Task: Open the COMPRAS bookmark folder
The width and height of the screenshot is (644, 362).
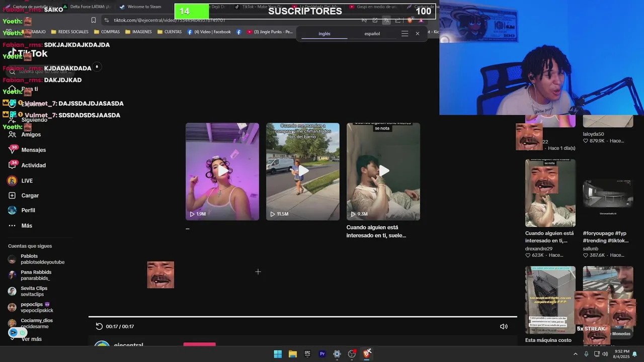Action: 106,32
